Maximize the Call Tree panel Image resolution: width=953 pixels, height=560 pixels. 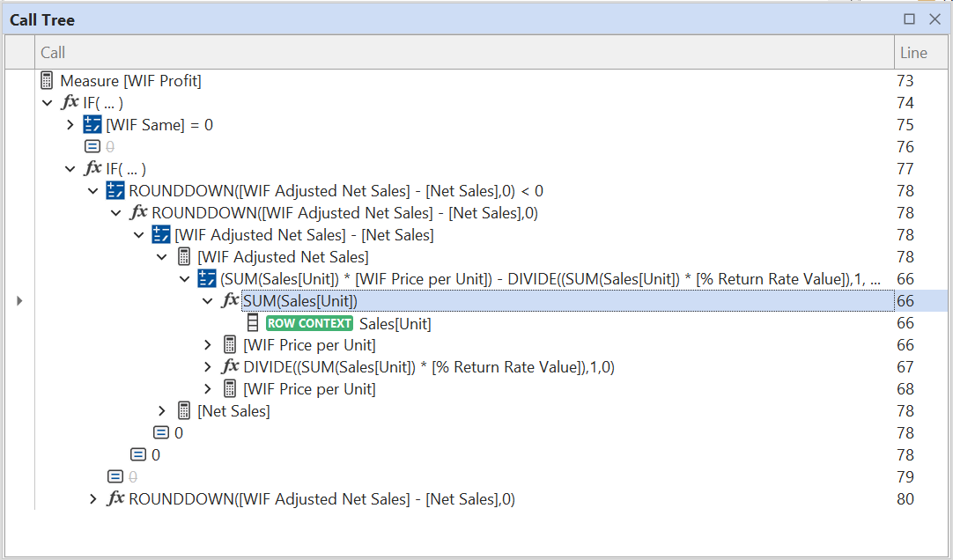pos(910,19)
